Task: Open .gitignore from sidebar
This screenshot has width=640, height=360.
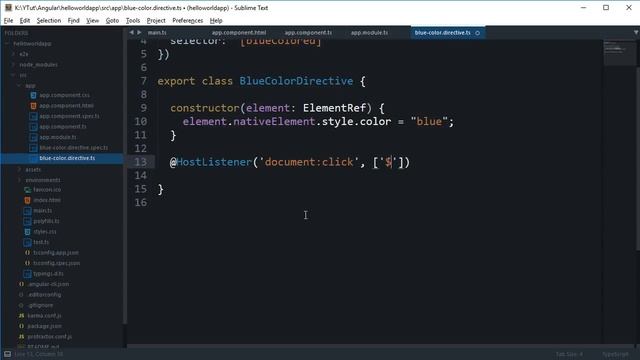Action: pos(40,305)
